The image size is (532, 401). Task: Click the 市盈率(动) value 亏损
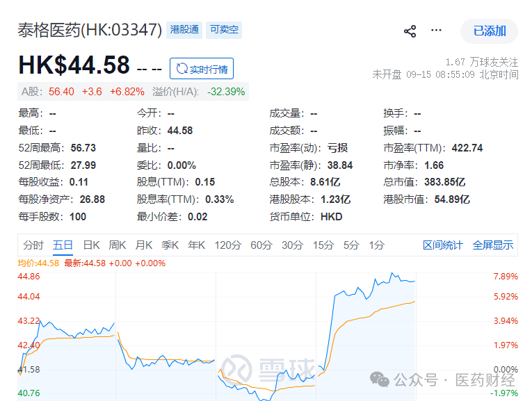pyautogui.click(x=337, y=148)
